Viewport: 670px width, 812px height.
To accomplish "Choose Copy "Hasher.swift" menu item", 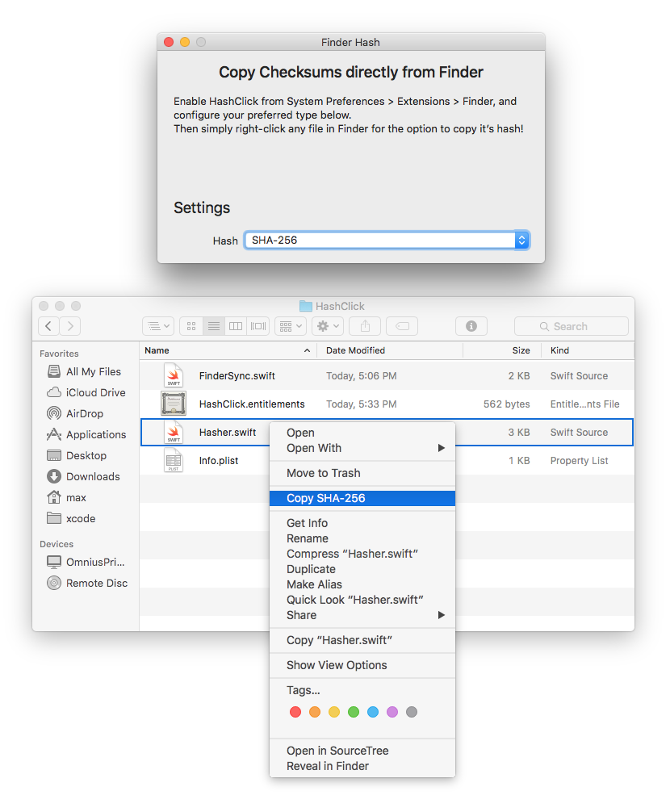I will 362,640.
